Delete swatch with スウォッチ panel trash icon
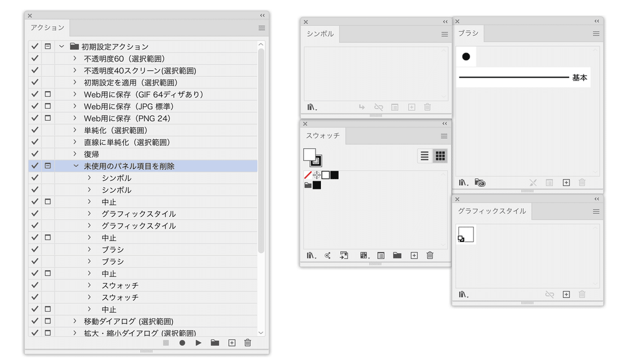644x362 pixels. click(x=430, y=255)
